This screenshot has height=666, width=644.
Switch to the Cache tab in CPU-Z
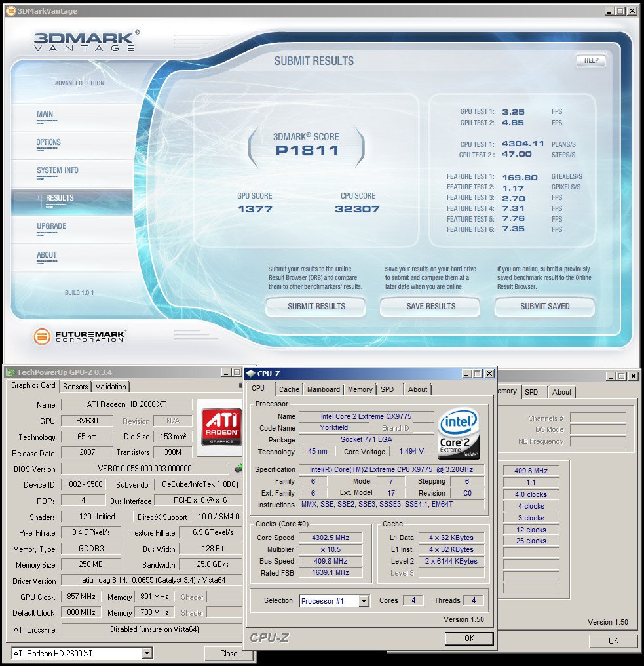pyautogui.click(x=289, y=389)
